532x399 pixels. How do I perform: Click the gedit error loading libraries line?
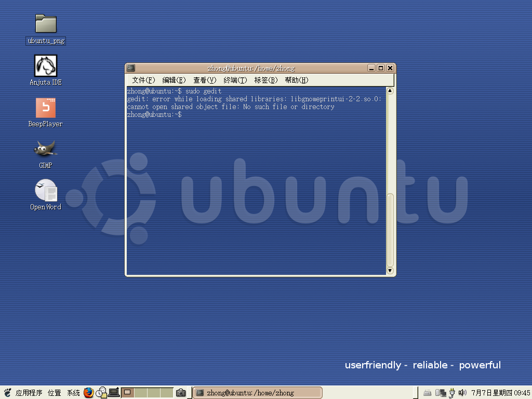[255, 99]
